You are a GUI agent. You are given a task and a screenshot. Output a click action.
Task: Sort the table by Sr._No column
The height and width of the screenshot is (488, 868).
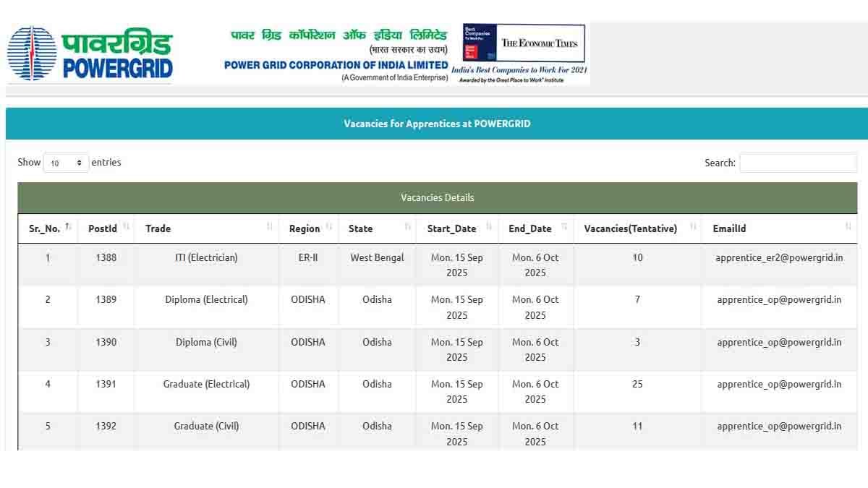67,228
